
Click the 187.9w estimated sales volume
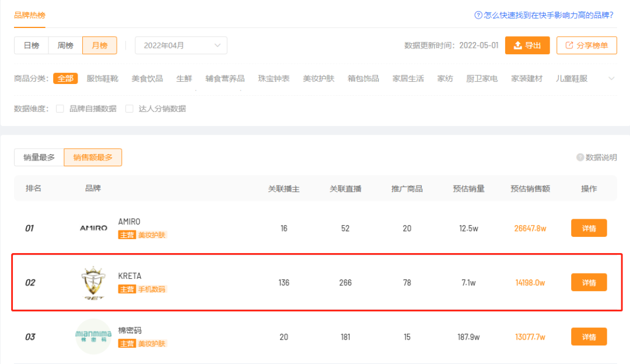tap(468, 337)
